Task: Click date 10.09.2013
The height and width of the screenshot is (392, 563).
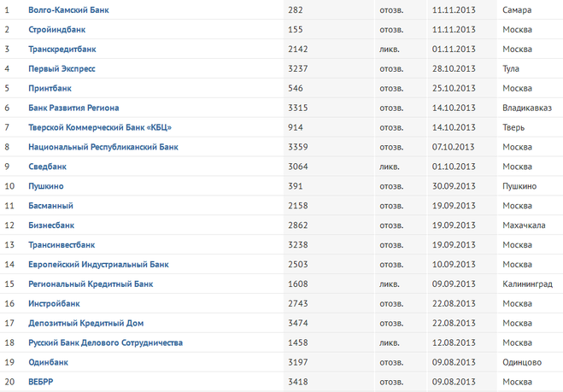Action: (x=454, y=265)
